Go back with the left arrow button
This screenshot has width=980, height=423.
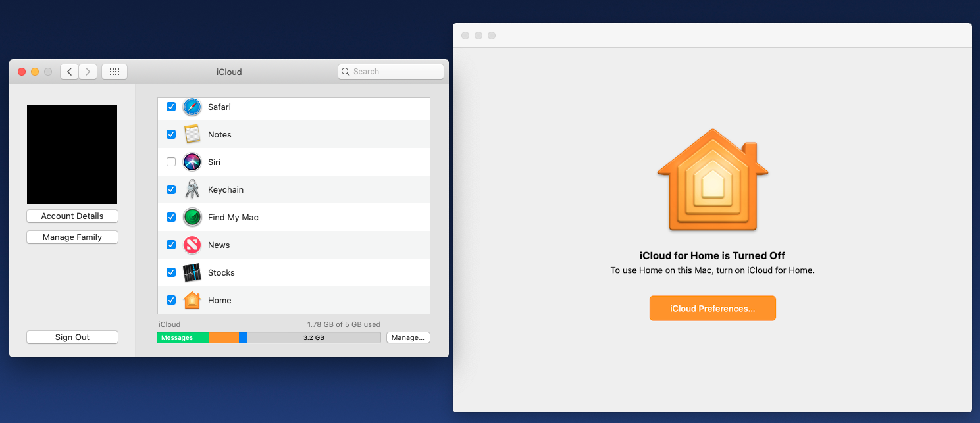coord(69,72)
